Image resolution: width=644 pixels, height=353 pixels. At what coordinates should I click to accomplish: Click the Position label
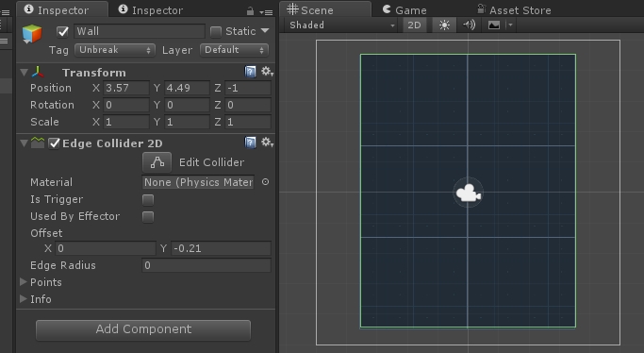click(51, 88)
